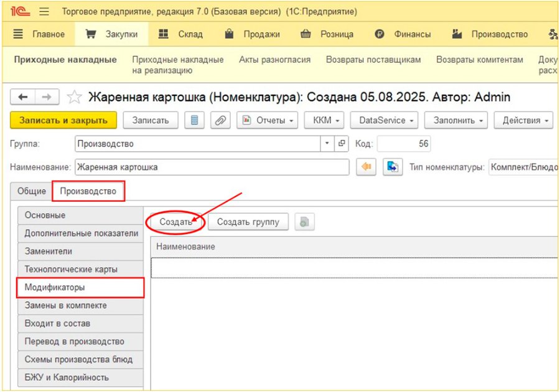560x392 pixels.
Task: Click into the Наименование input field
Action: 212,167
